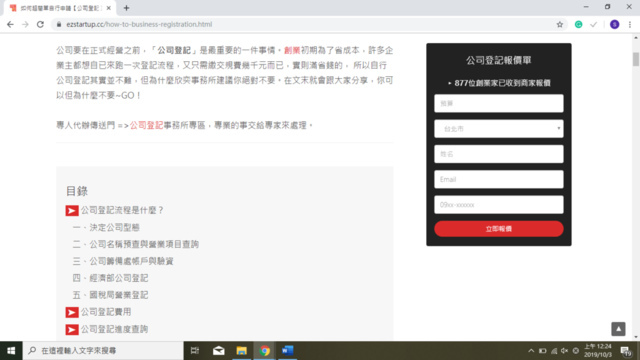Click the volume speaker tray icon
The height and width of the screenshot is (360, 640).
tap(564, 351)
